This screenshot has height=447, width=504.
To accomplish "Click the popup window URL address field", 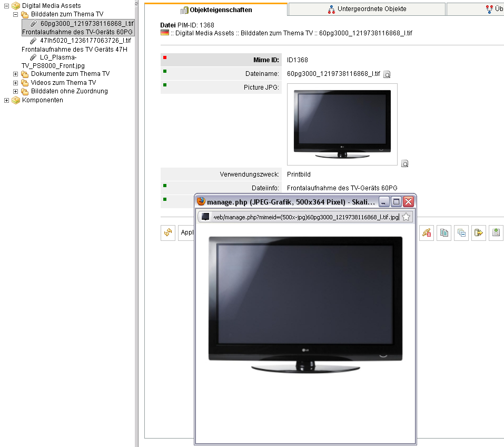I will (305, 217).
